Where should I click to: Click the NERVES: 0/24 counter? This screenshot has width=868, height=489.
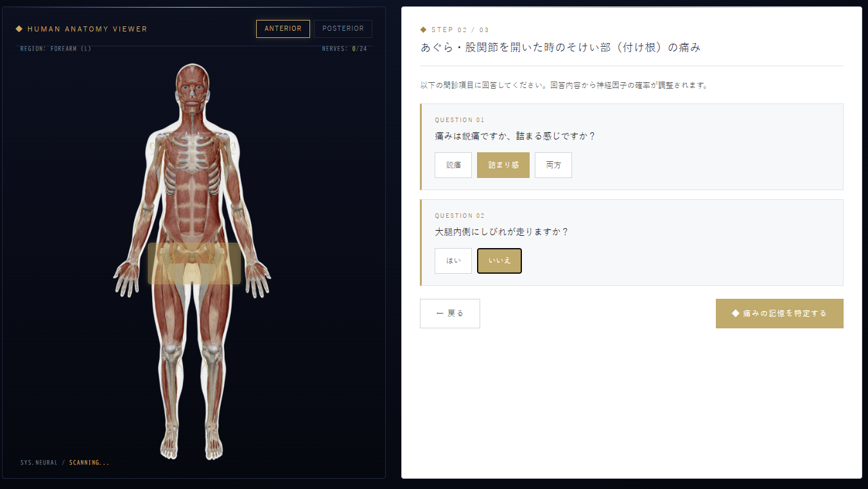345,49
